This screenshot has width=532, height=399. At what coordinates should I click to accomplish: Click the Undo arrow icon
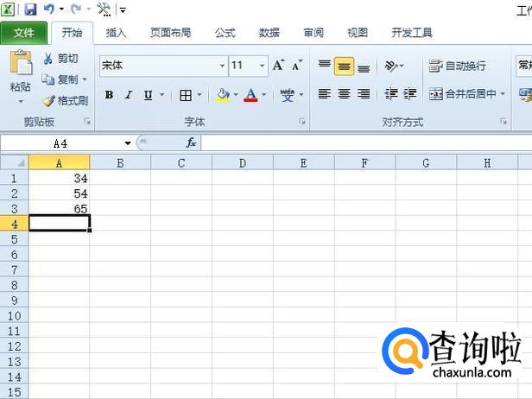[x=49, y=9]
